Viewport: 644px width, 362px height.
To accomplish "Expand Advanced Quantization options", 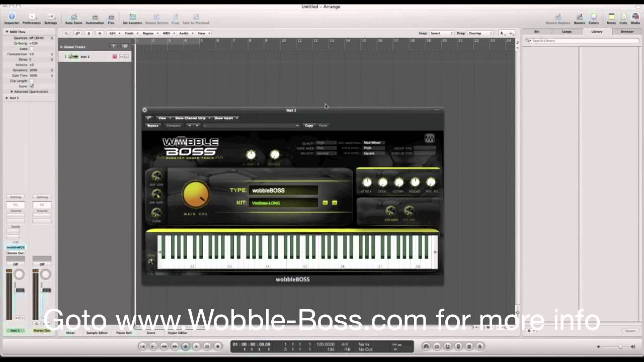I will point(12,92).
